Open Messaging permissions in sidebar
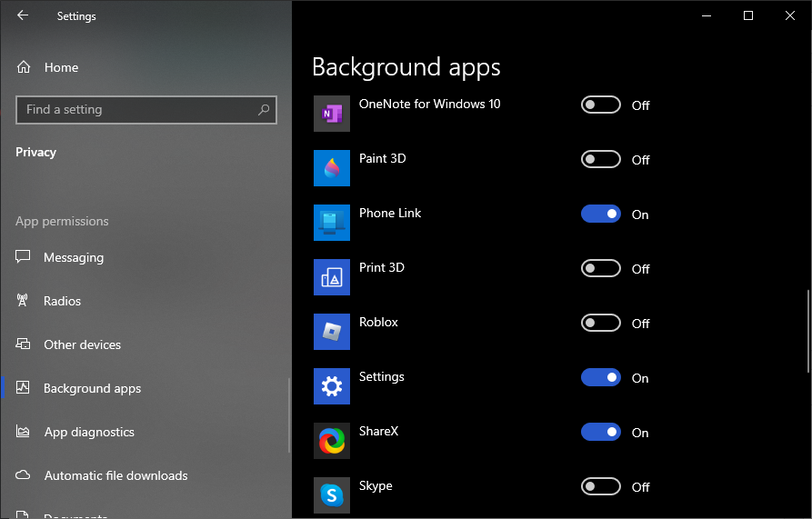812x519 pixels. 73,258
